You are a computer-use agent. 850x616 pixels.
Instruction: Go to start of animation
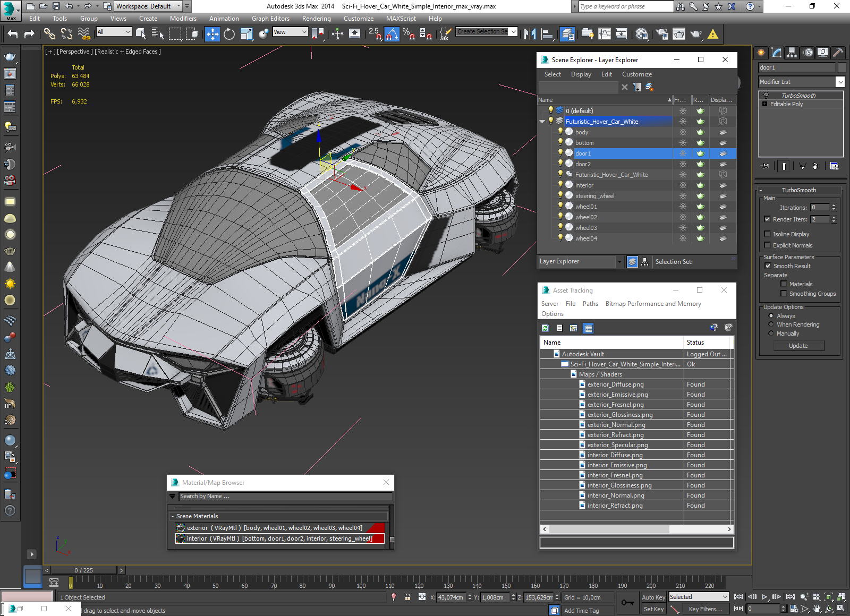[x=738, y=597]
